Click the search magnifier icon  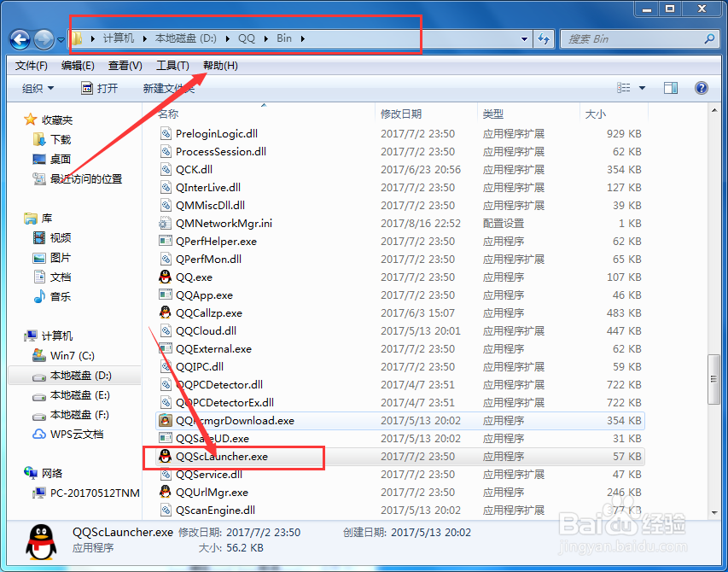click(x=709, y=39)
